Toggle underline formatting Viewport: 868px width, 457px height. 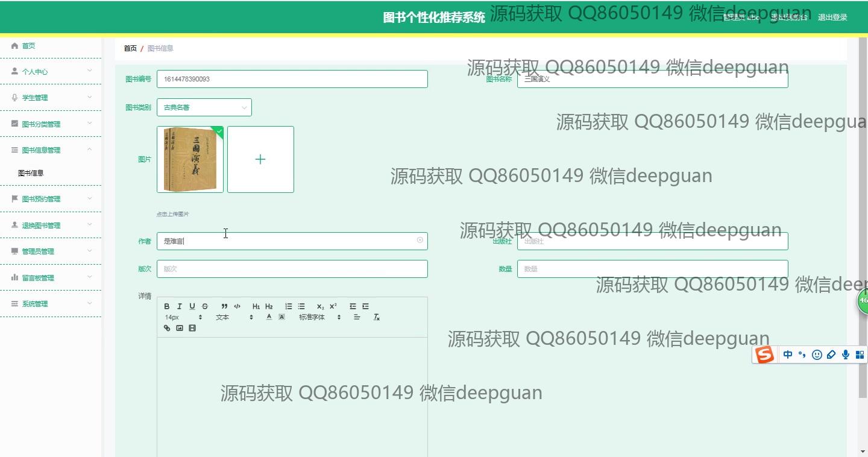[x=192, y=306]
